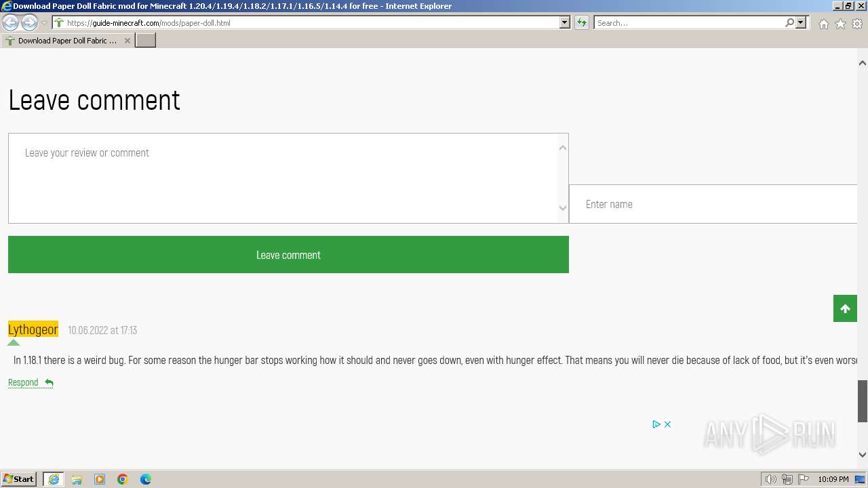Click the Action Center flag tray icon
The width and height of the screenshot is (868, 488).
coord(804,479)
